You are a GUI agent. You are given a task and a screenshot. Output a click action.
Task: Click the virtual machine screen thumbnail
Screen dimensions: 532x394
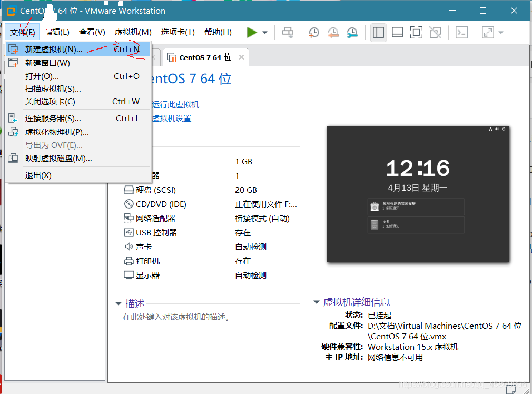click(x=418, y=194)
